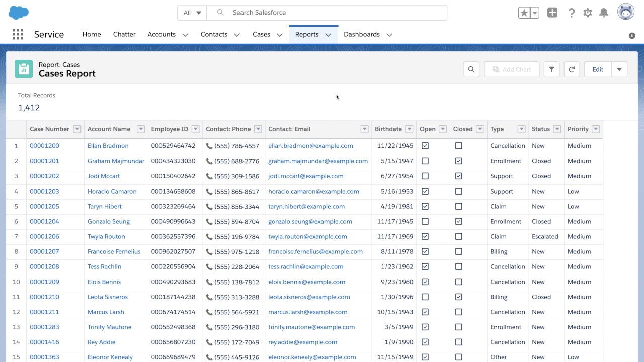
Task: Open the Favorites star icon
Action: [x=524, y=13]
